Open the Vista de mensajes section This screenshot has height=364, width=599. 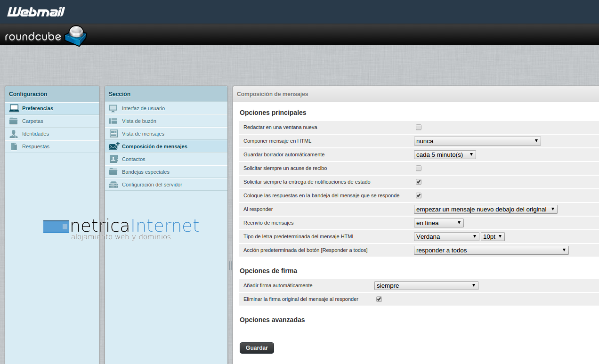(143, 134)
